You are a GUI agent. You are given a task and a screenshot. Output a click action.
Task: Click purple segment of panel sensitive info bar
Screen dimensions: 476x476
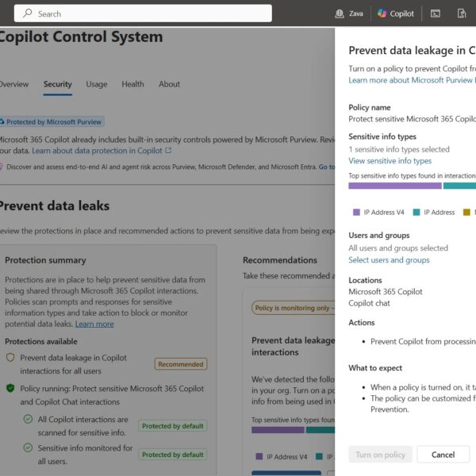click(395, 186)
